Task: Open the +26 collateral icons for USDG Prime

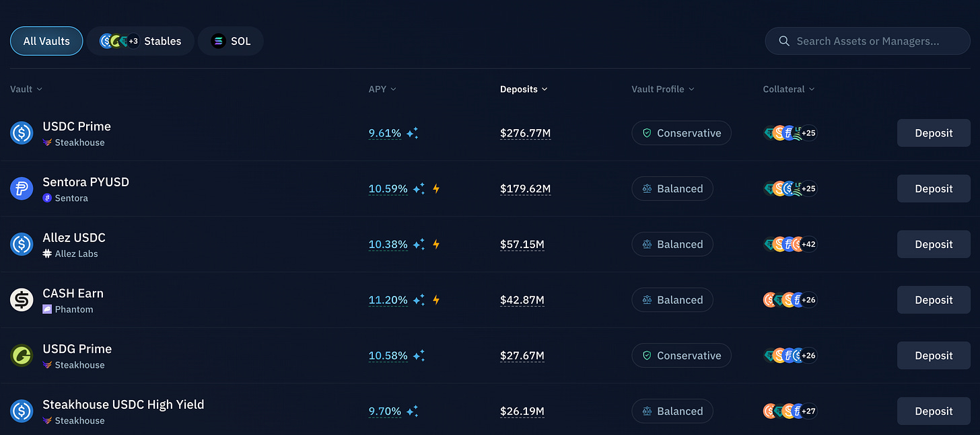Action: tap(790, 356)
